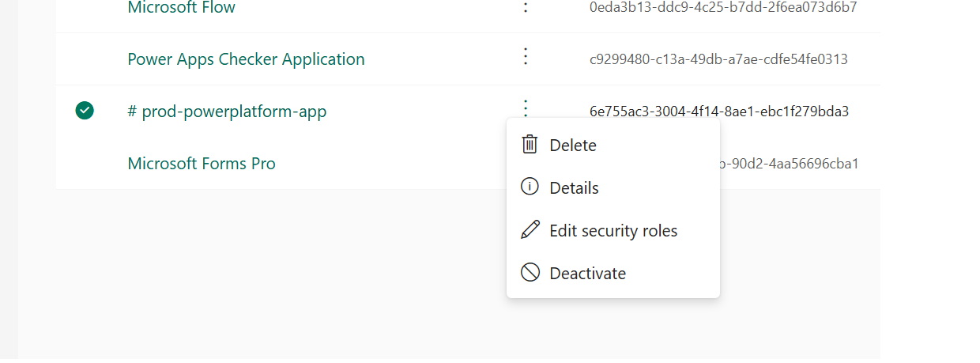Click app ID 0eda3b13-ddc9-4c25-b7dd-2f6ea073d6b7
The height and width of the screenshot is (363, 980).
[723, 7]
